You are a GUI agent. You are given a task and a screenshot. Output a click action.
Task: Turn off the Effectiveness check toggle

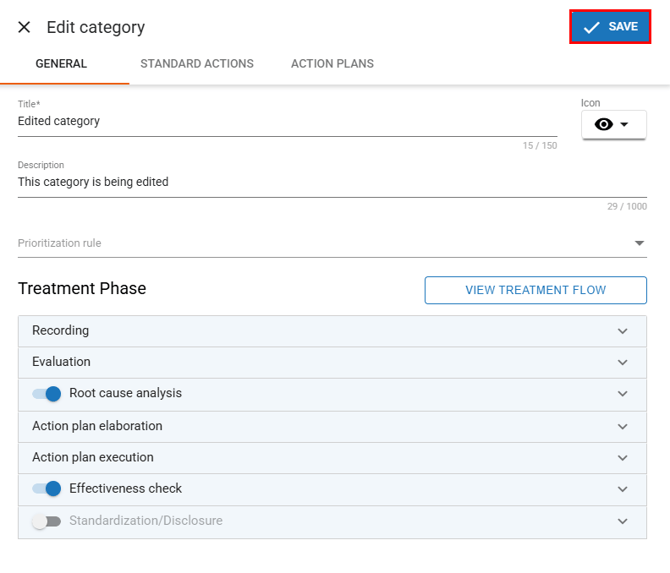click(x=47, y=489)
